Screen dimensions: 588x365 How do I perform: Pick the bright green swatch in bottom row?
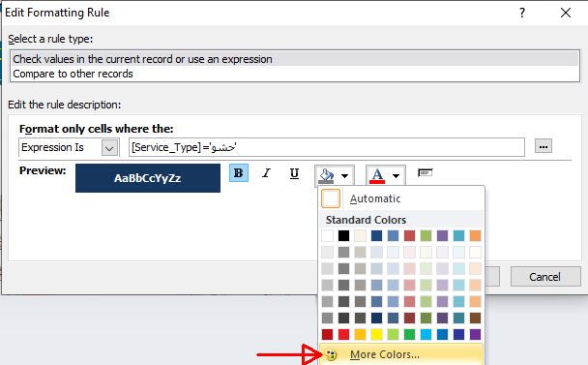(x=409, y=334)
